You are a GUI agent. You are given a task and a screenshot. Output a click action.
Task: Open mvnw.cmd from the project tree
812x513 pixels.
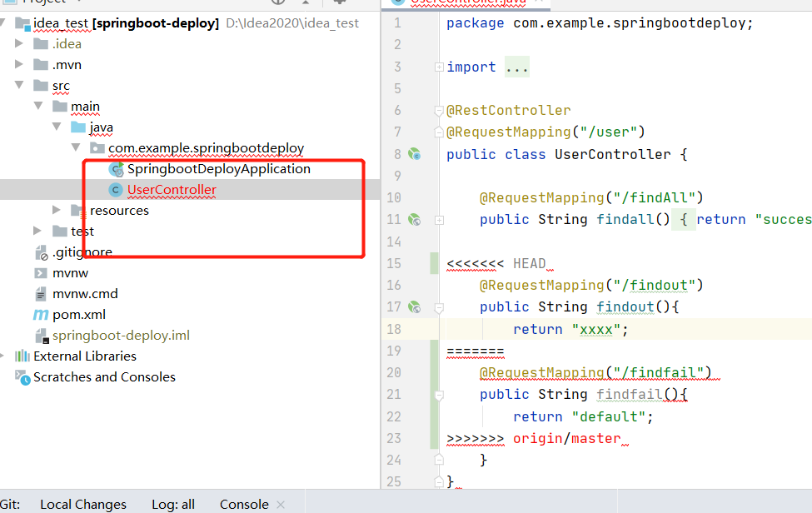point(85,293)
